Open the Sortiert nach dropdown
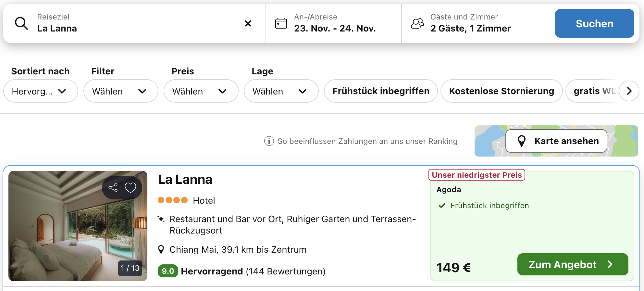This screenshot has width=644, height=291. [x=41, y=91]
